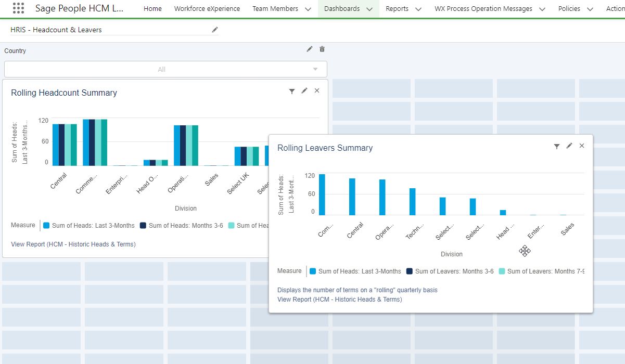Expand the Team Members tab chevron

click(x=308, y=9)
